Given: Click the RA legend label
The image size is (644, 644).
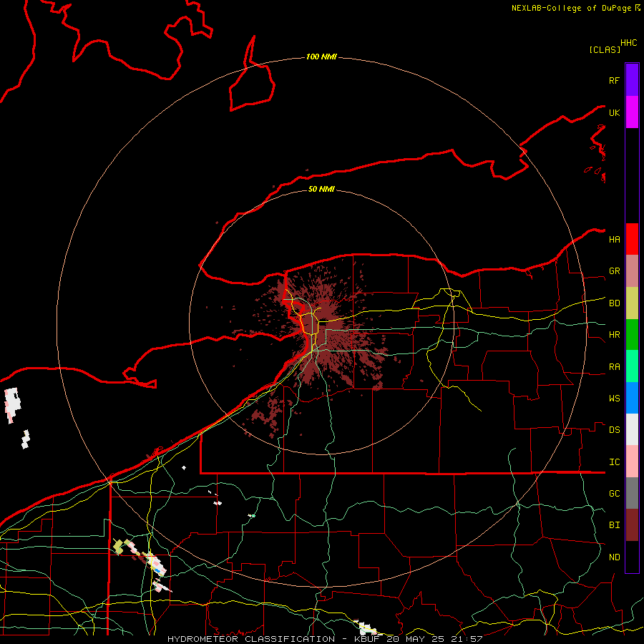Looking at the screenshot, I should click(614, 367).
